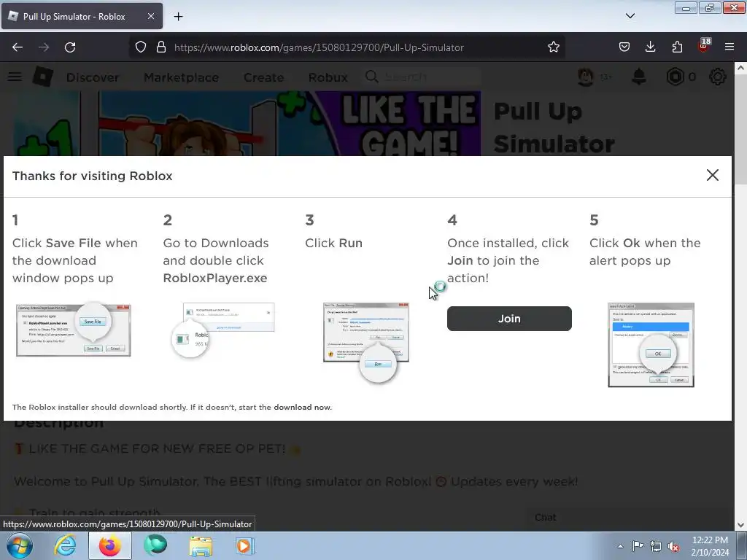Image resolution: width=747 pixels, height=560 pixels.
Task: Go back with the Firefox back arrow
Action: tap(18, 47)
